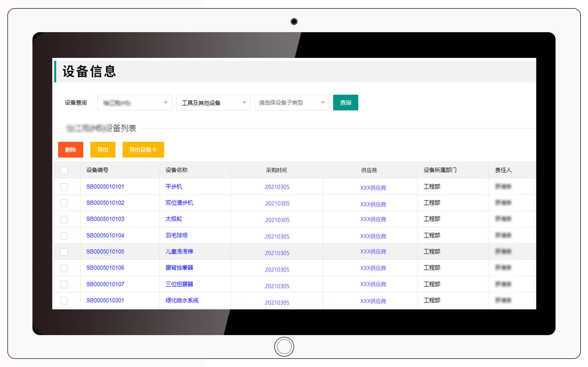The image size is (588, 367).
Task: Click the 设备信息 page title
Action: [x=89, y=71]
